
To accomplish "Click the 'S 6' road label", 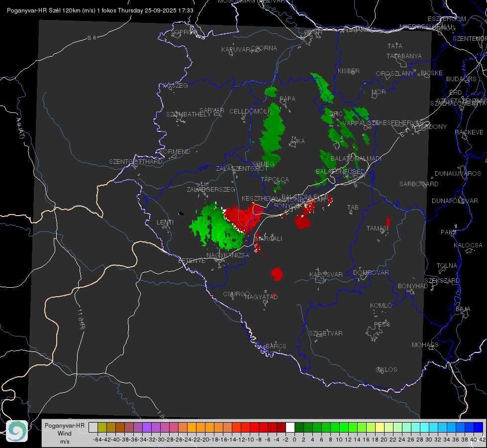I will pyautogui.click(x=92, y=38).
